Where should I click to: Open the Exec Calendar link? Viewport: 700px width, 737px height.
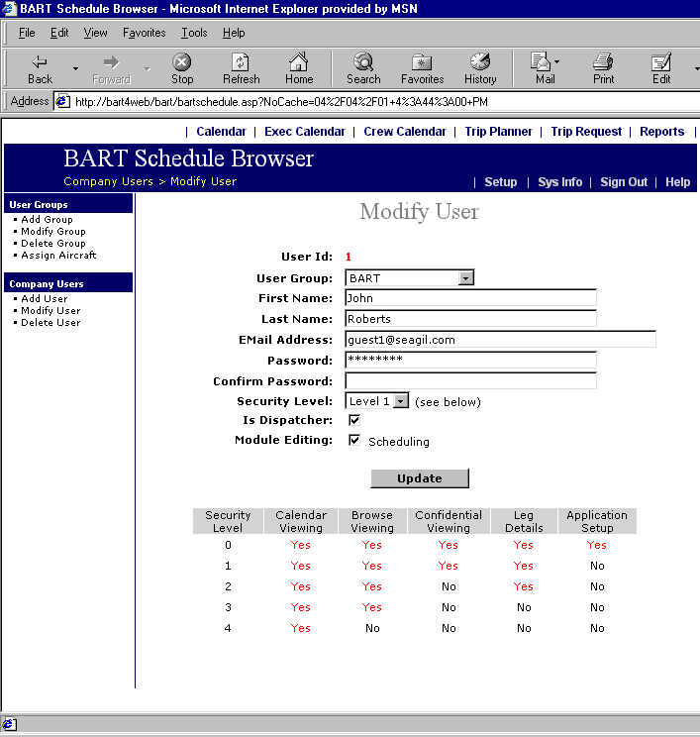[304, 132]
